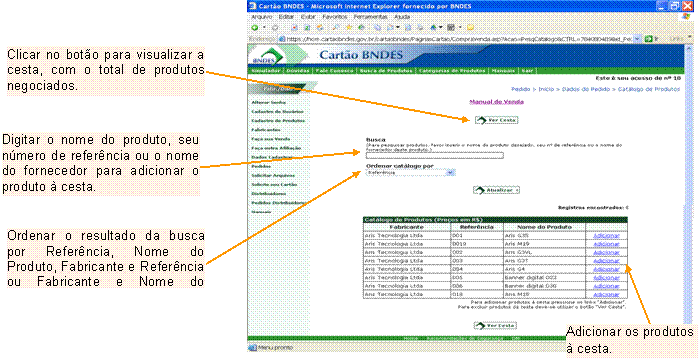Open Cadastro de Produtos in the sidebar
700x361 pixels.
click(x=278, y=120)
